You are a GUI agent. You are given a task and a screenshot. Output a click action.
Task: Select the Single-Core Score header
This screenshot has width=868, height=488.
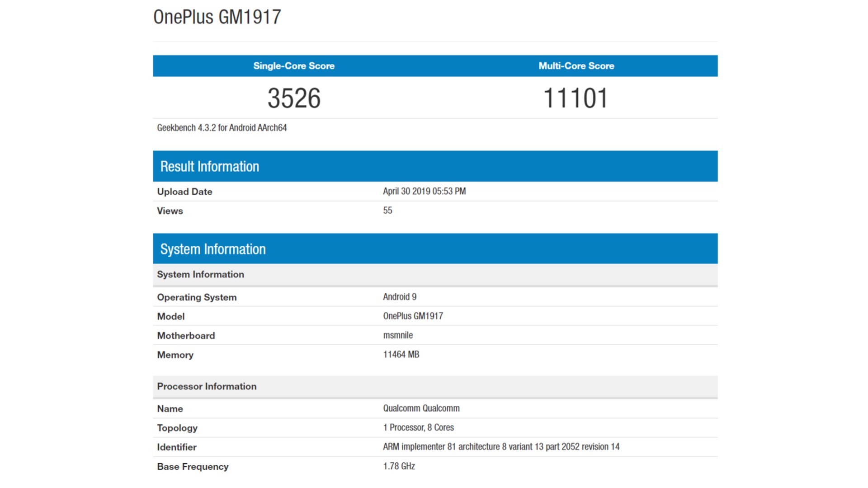(x=293, y=66)
